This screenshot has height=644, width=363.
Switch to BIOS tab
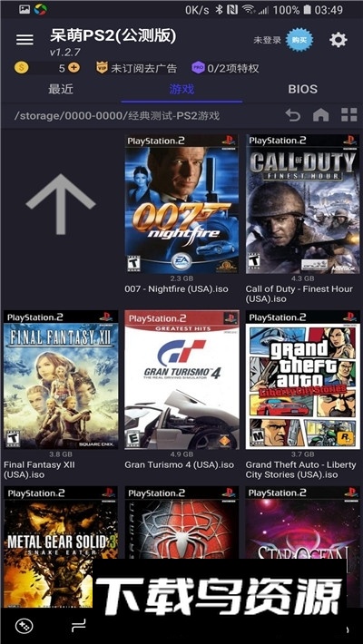pos(302,89)
